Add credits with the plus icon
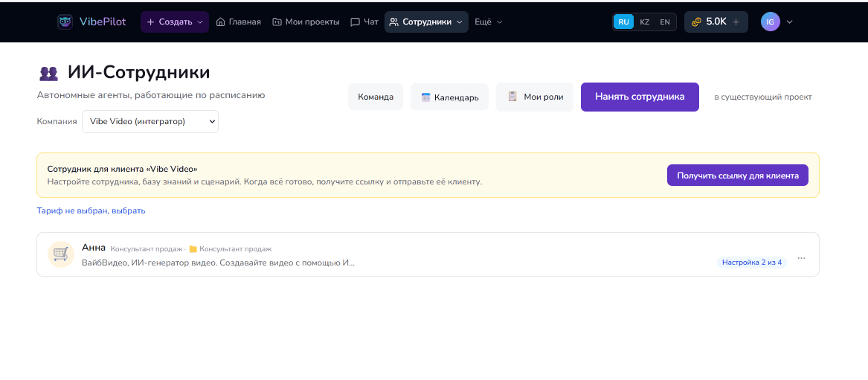This screenshot has width=868, height=380. tap(736, 22)
